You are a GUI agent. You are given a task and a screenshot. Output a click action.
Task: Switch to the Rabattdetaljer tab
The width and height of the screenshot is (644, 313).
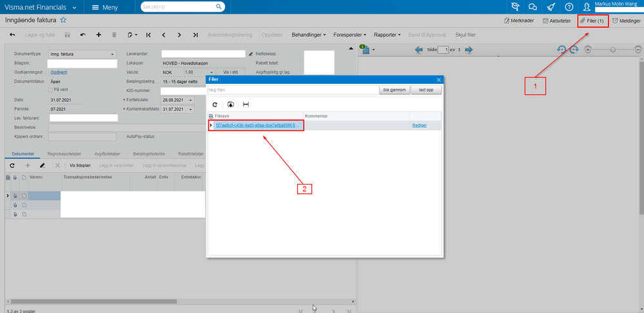point(191,154)
